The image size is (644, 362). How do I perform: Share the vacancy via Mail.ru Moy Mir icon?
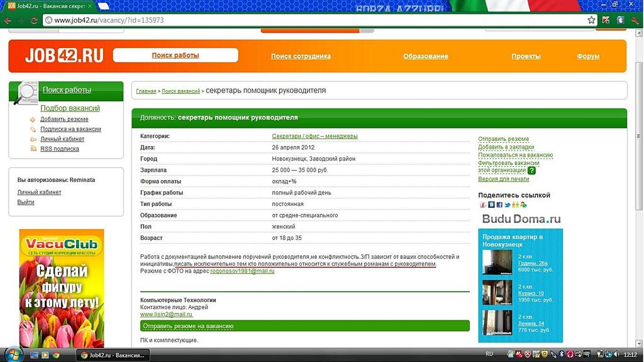[x=523, y=205]
